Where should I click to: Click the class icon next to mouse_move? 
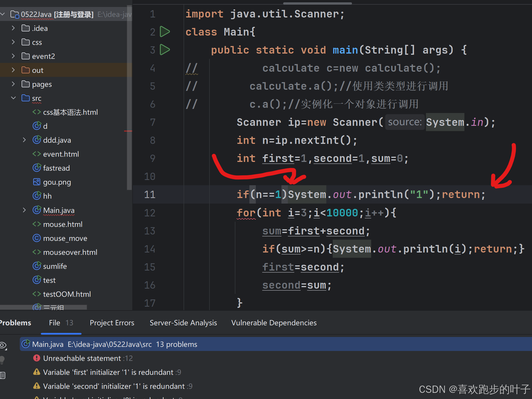point(37,238)
